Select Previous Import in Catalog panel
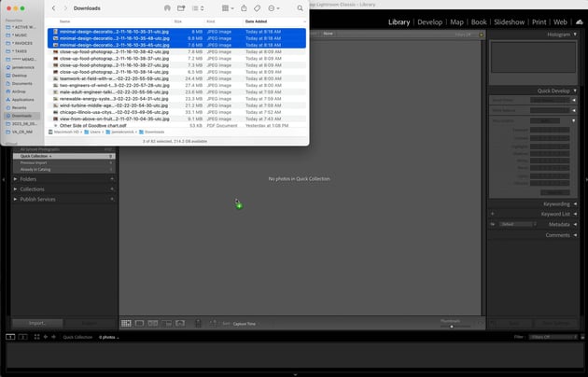 64,162
